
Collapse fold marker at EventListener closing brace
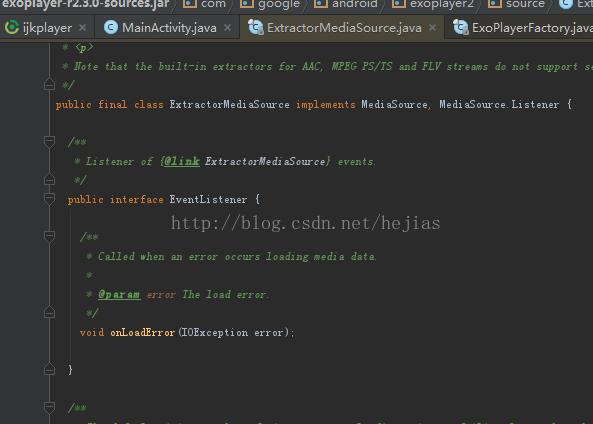click(x=49, y=369)
